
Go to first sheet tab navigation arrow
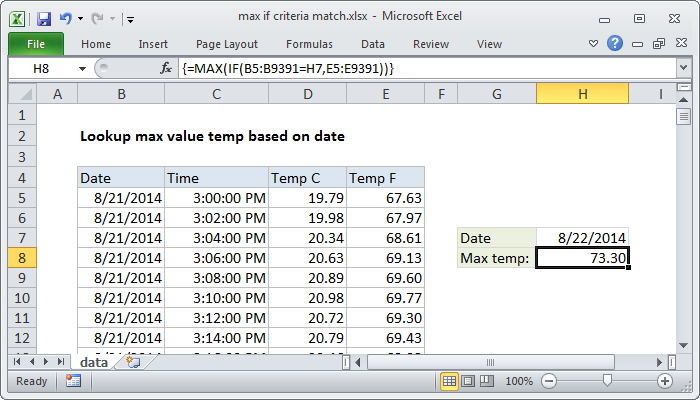17,362
